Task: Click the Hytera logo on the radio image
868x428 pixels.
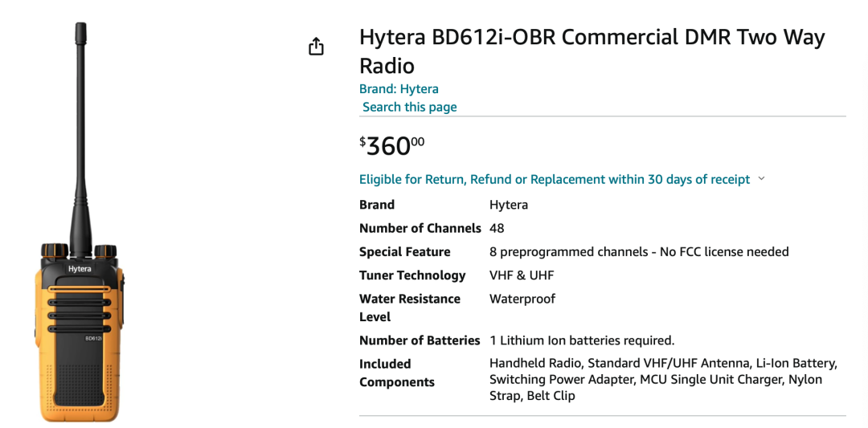Action: 80,269
